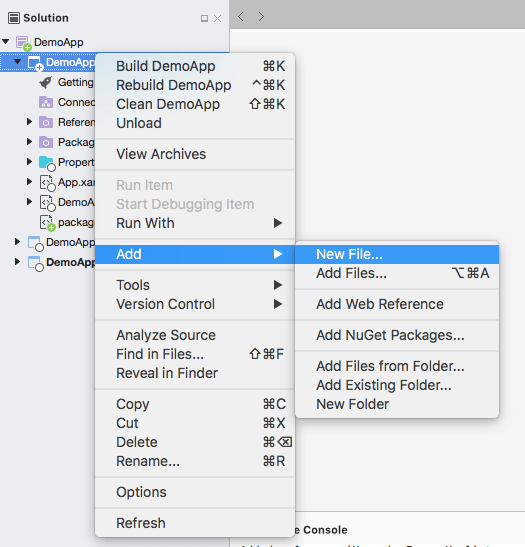Image resolution: width=525 pixels, height=547 pixels.
Task: Select Copy from the context menu
Action: click(x=195, y=404)
